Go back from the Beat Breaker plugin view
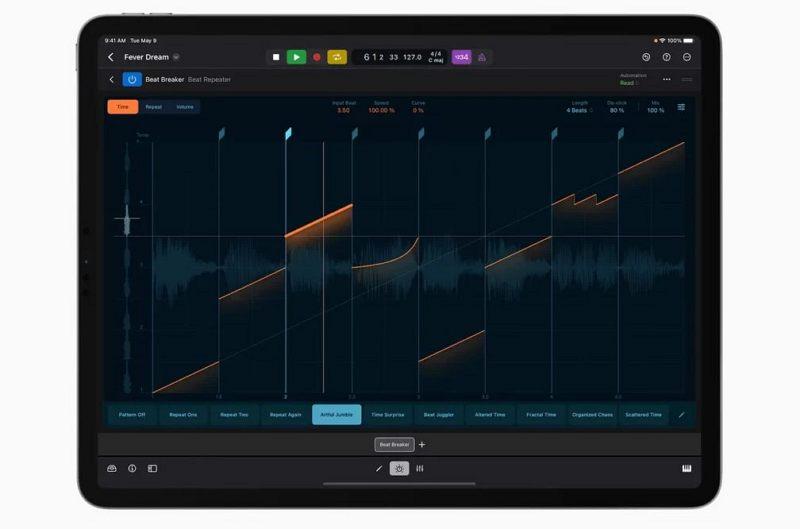 tap(112, 80)
